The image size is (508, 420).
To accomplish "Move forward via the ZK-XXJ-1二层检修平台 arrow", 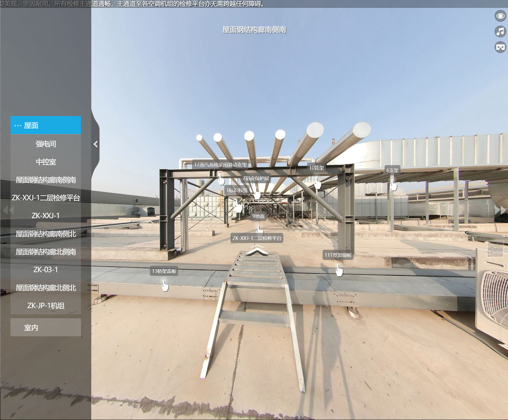I will pyautogui.click(x=257, y=251).
